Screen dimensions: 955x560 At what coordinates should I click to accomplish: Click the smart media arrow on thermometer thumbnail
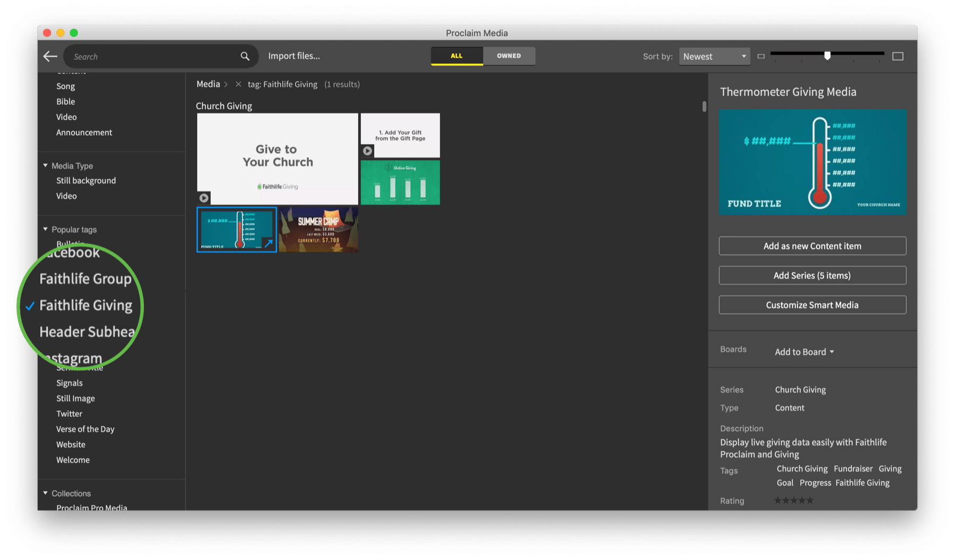(x=268, y=243)
